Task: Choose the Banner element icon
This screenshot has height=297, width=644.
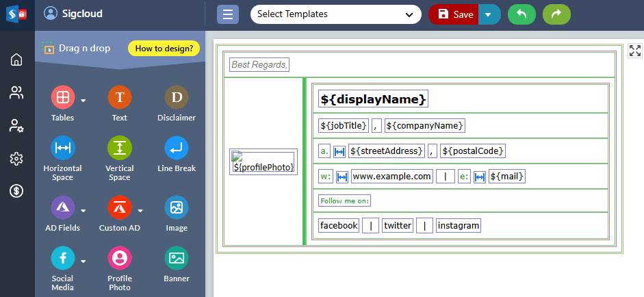Action: (177, 258)
